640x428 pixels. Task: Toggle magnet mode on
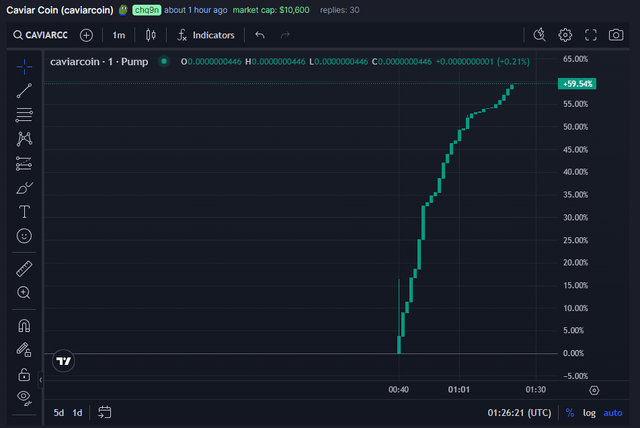pos(24,325)
